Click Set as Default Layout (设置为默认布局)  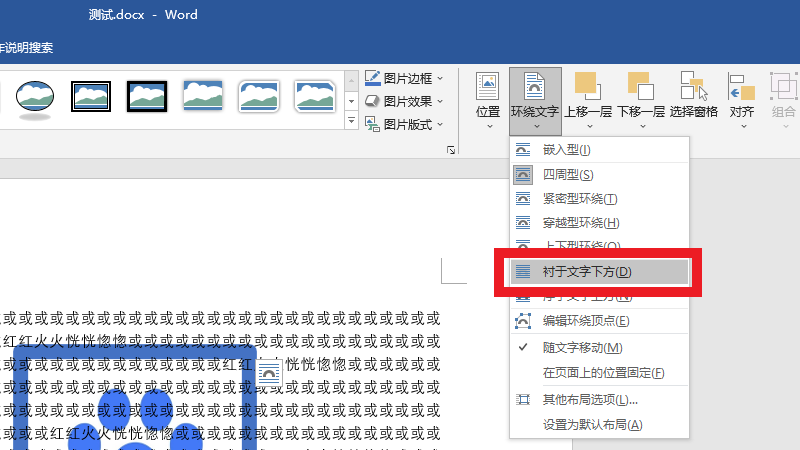pyautogui.click(x=592, y=424)
